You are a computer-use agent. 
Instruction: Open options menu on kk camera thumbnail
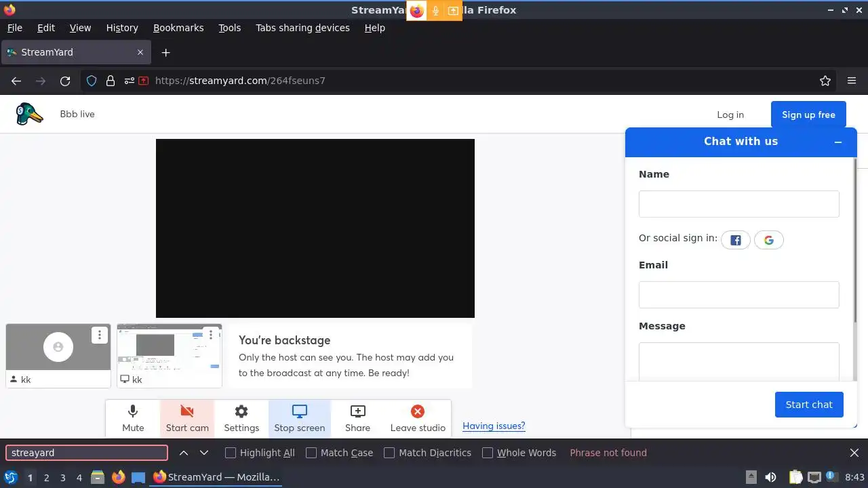pyautogui.click(x=100, y=335)
